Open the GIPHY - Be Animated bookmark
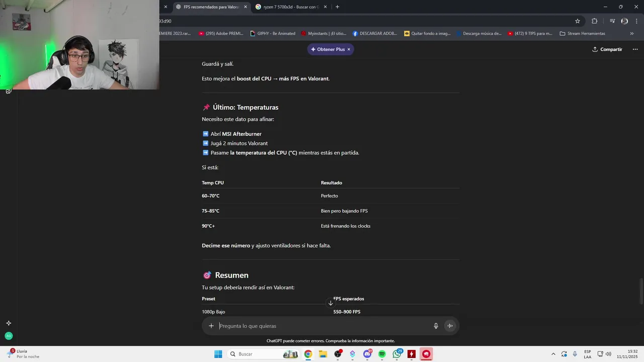 (x=272, y=34)
